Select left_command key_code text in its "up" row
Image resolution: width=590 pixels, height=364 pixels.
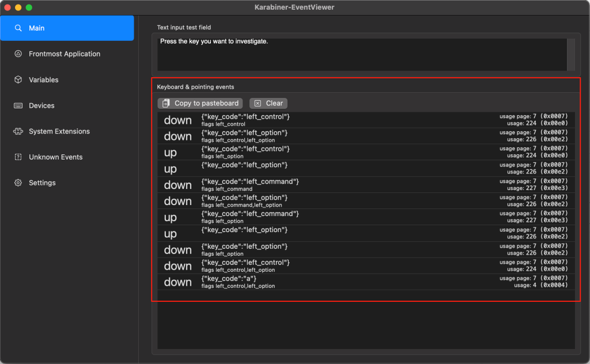[x=250, y=214]
